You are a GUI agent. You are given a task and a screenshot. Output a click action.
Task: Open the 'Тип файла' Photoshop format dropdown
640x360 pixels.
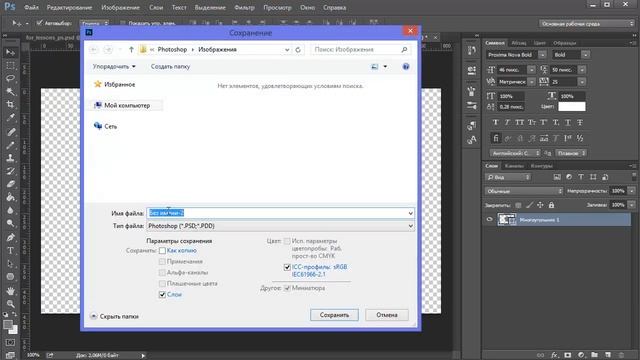pyautogui.click(x=280, y=226)
